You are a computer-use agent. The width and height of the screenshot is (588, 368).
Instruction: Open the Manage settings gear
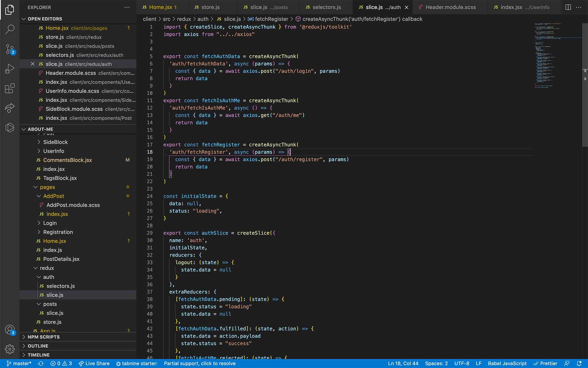point(10,349)
